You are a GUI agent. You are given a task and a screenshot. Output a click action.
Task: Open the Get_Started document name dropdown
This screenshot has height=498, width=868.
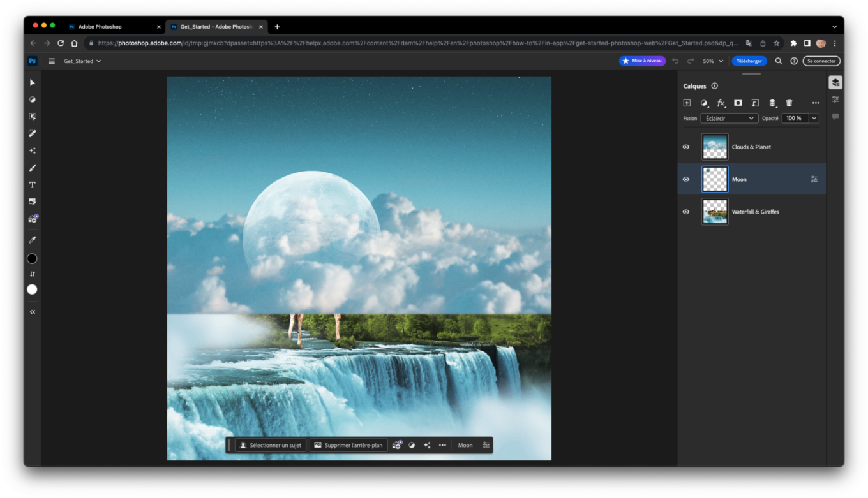(x=82, y=61)
